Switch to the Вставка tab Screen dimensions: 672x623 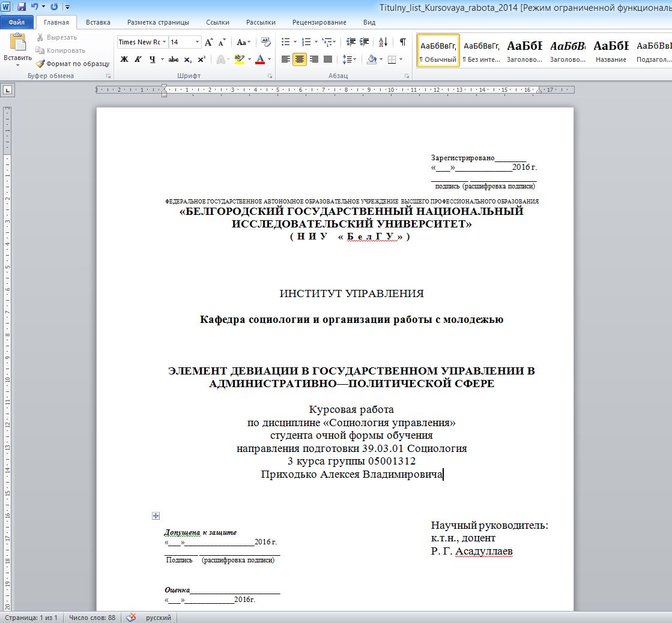click(x=98, y=22)
